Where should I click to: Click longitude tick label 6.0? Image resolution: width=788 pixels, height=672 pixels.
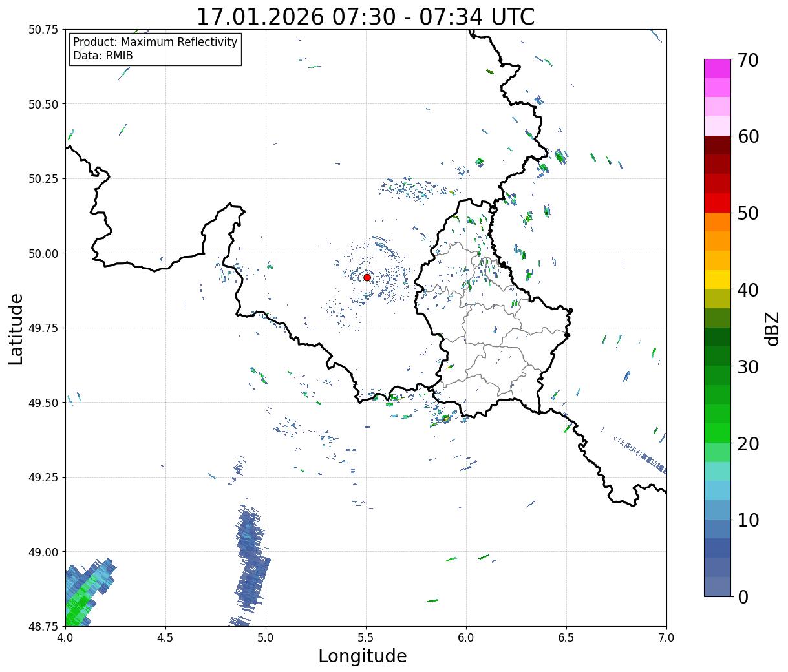(466, 637)
